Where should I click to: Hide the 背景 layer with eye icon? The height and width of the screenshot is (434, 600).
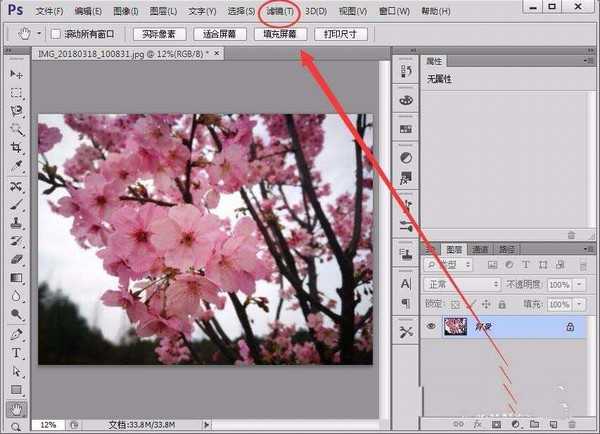click(431, 326)
